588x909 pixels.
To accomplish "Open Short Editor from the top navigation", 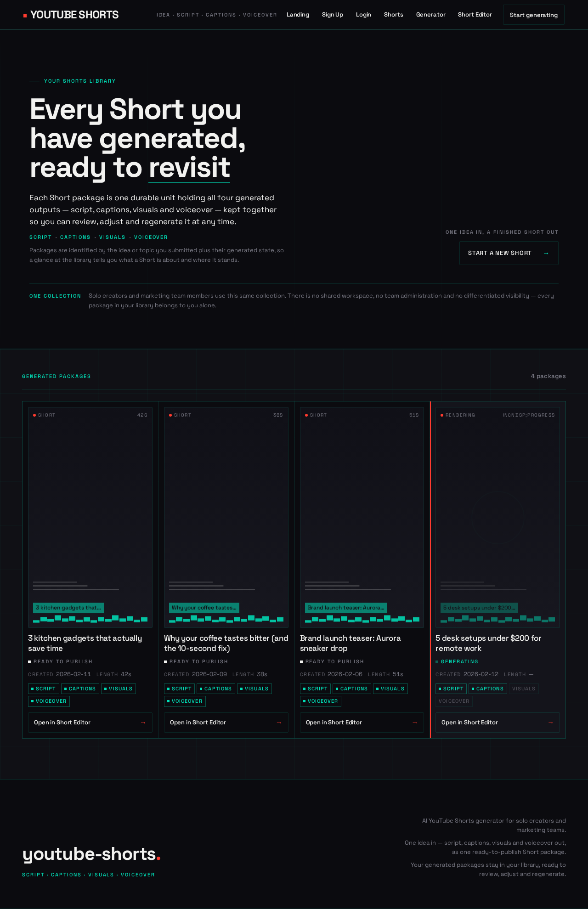I will (x=475, y=15).
